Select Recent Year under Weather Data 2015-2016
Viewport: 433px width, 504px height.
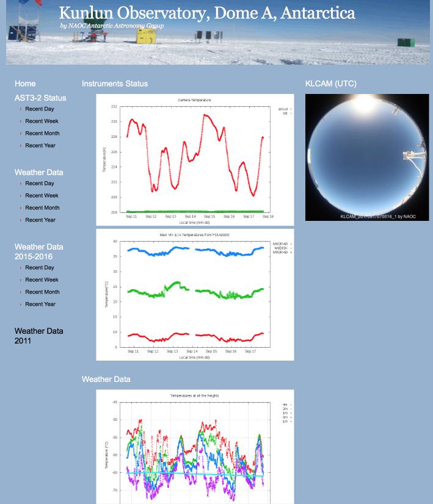point(40,304)
